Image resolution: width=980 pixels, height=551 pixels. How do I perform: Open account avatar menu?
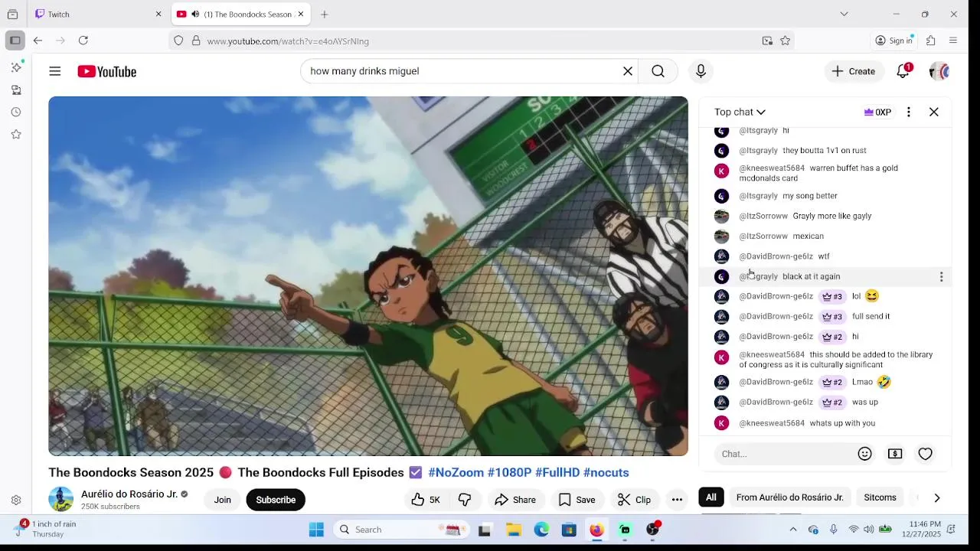point(939,71)
